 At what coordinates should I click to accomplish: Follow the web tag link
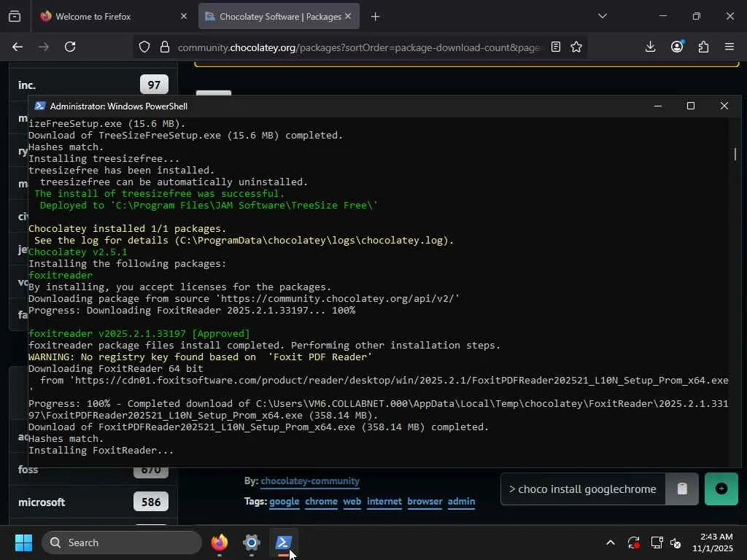[352, 502]
